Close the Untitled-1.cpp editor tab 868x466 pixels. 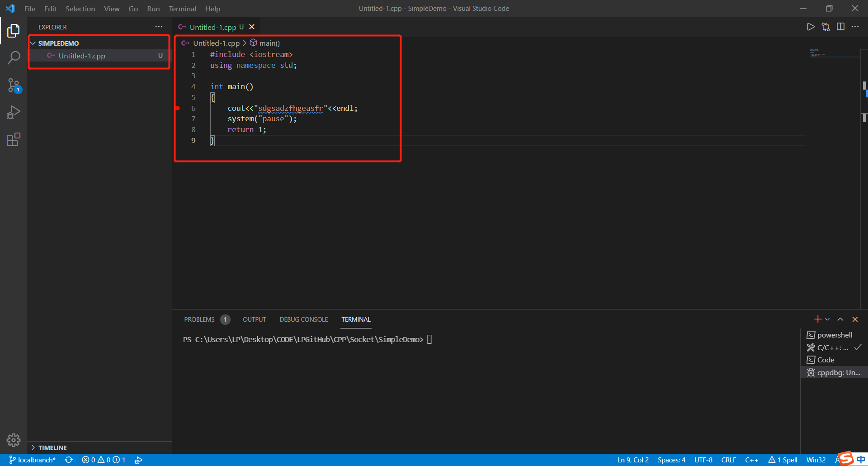coord(252,27)
